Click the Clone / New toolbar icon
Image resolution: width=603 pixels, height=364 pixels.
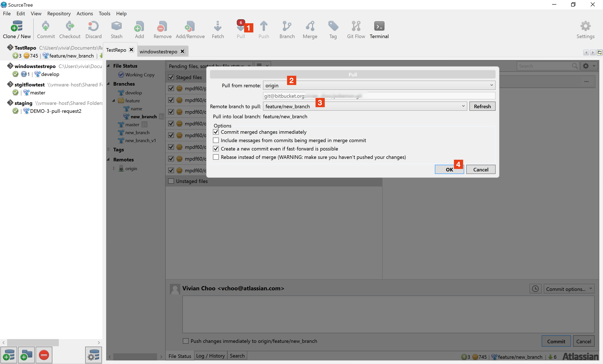click(x=17, y=26)
